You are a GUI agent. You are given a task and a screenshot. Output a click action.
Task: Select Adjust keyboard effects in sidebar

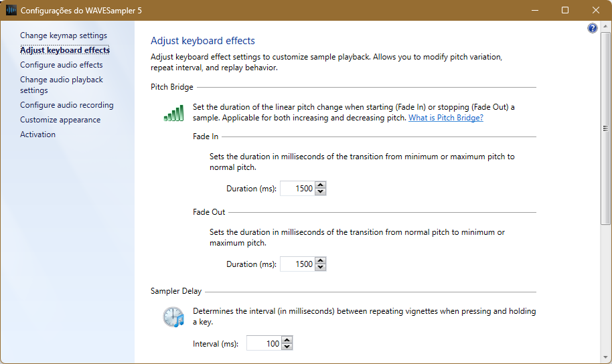pos(65,50)
